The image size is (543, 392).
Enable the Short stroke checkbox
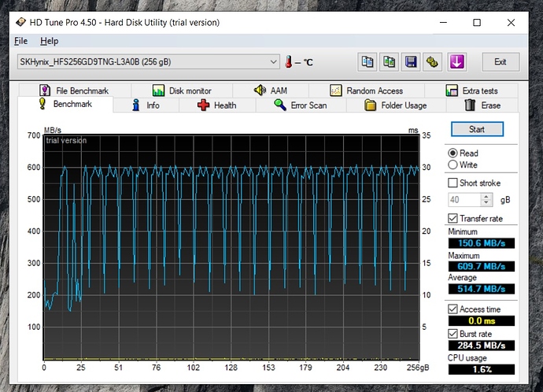[452, 183]
